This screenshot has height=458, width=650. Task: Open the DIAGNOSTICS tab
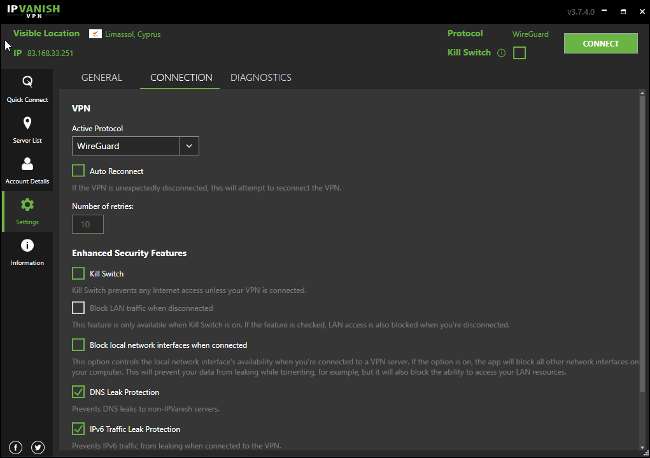[x=261, y=78]
